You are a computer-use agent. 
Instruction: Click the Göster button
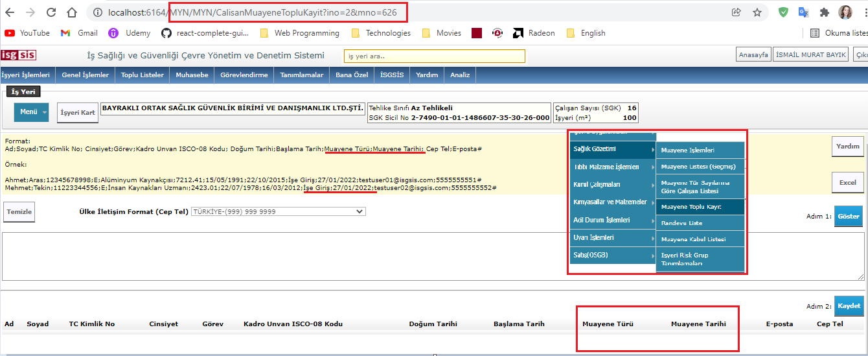(849, 216)
